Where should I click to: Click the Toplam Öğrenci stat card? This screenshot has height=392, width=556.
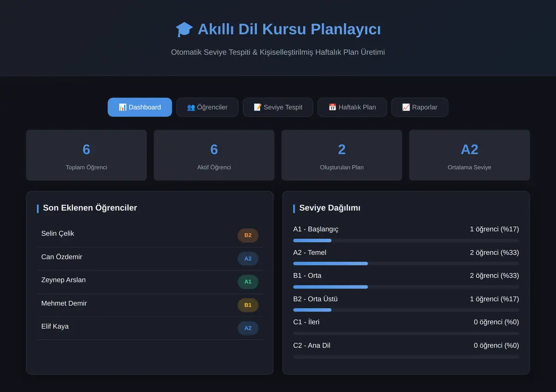pos(87,155)
